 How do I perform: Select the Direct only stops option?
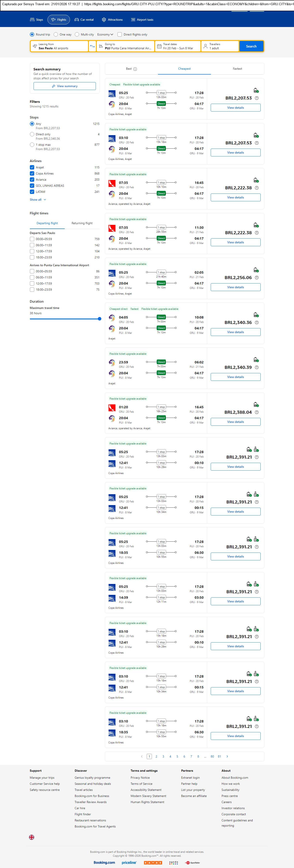(32, 134)
